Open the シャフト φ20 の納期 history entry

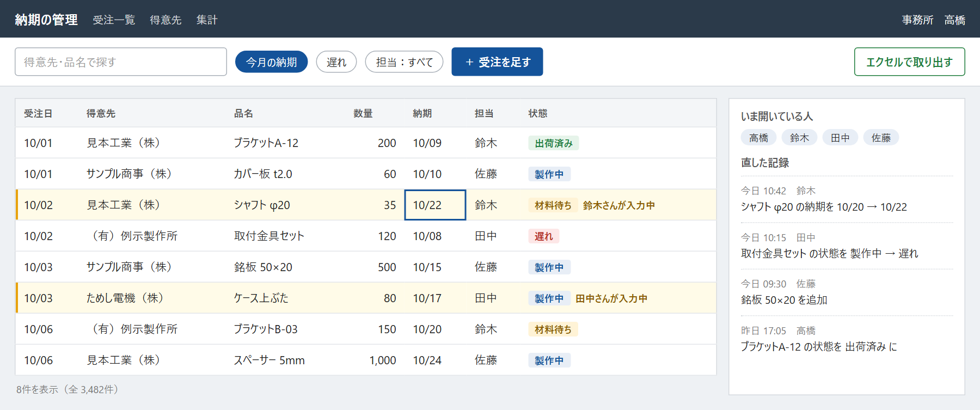[x=847, y=199]
